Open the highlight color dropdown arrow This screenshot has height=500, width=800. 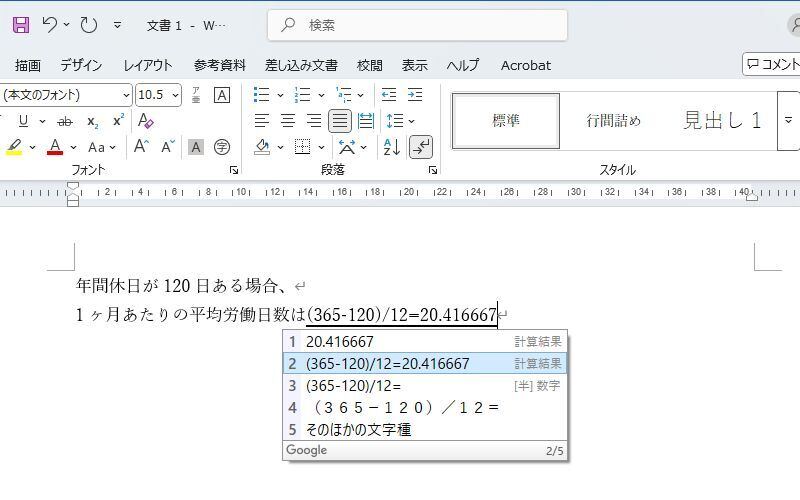point(33,147)
